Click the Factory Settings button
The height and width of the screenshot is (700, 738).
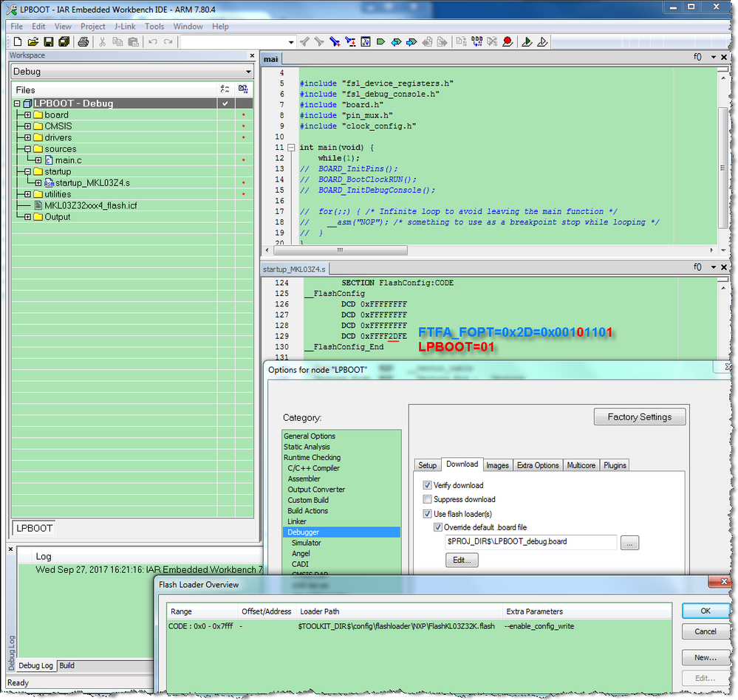pyautogui.click(x=639, y=416)
